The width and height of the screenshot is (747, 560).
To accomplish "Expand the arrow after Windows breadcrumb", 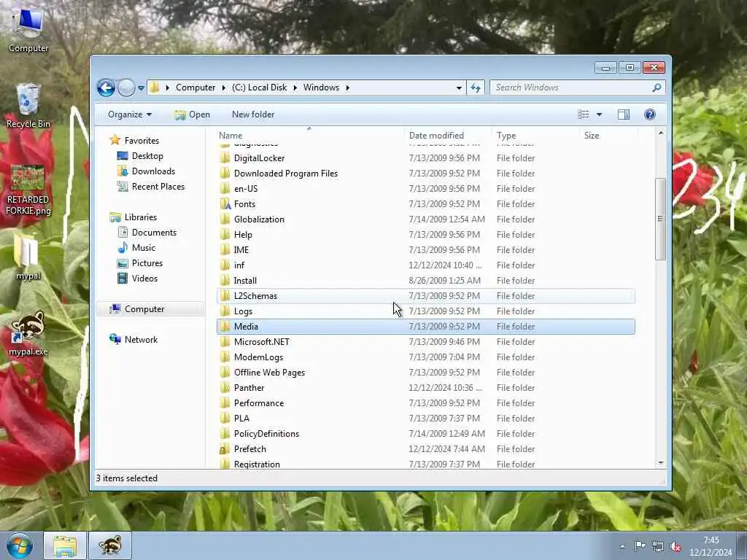I will (x=347, y=87).
